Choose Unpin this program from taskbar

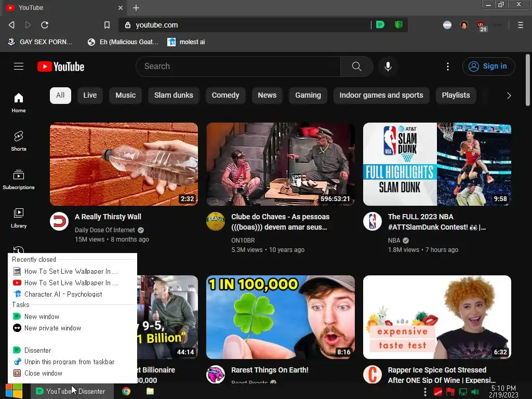pyautogui.click(x=72, y=362)
